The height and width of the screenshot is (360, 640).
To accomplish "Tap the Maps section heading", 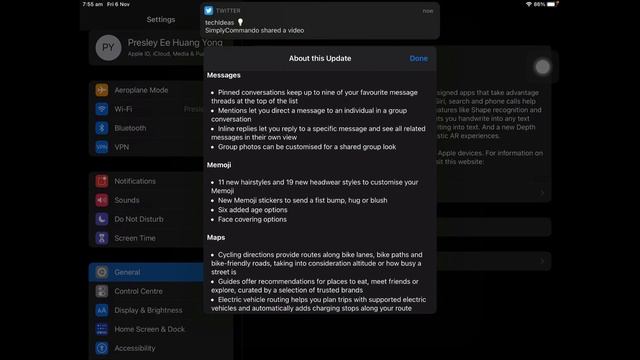I will pyautogui.click(x=216, y=238).
